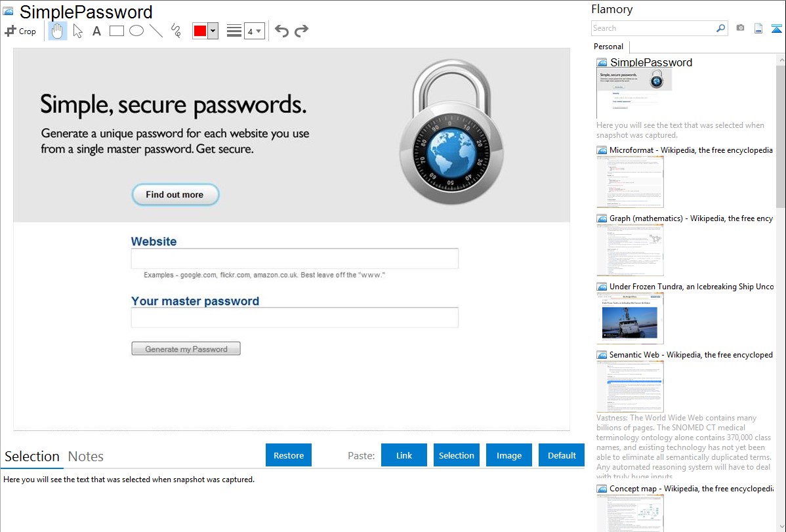Click the Restore button
Screen dimensions: 786x532
pyautogui.click(x=289, y=455)
